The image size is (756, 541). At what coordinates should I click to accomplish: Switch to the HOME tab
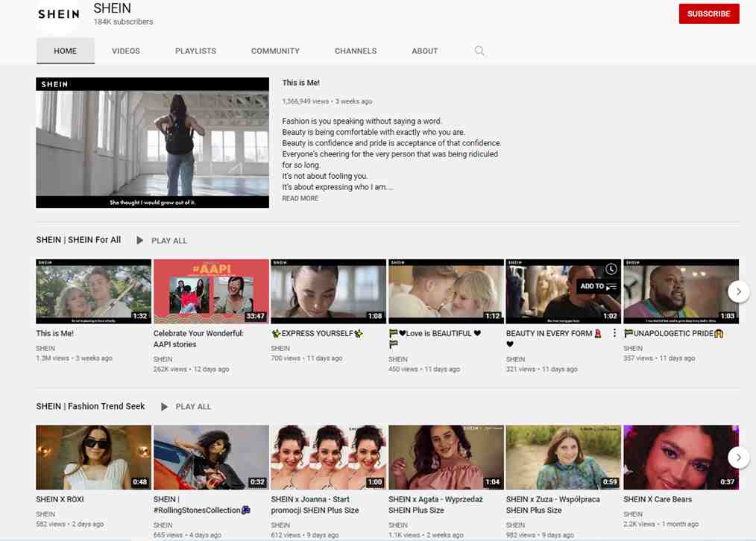pyautogui.click(x=65, y=51)
